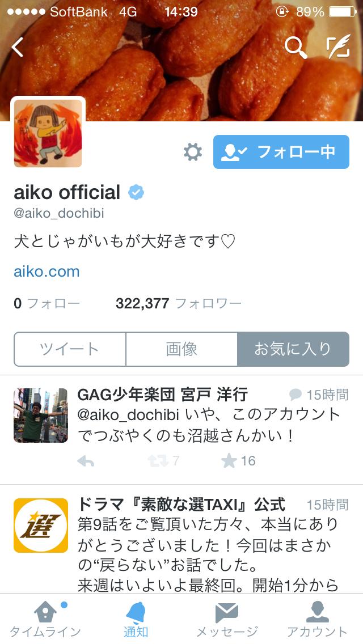Screen dimensions: 363x644
Task: Open the タイムライン home tab
Action: (45, 621)
